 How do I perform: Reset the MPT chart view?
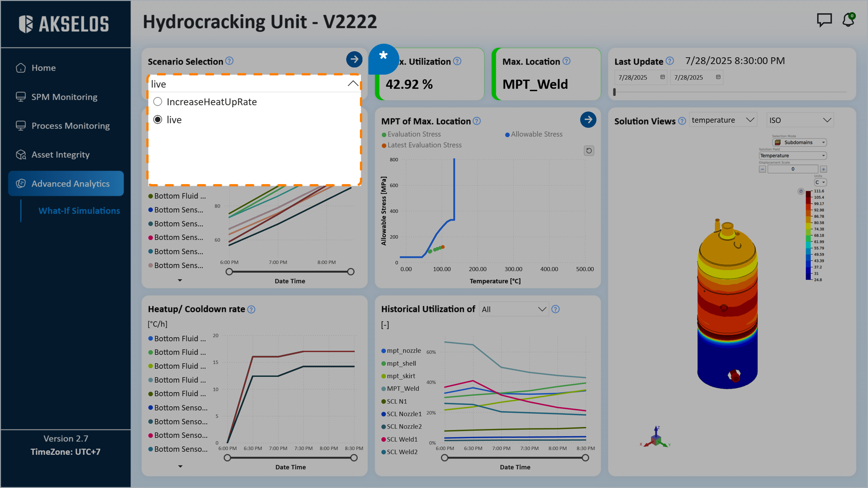click(x=589, y=151)
